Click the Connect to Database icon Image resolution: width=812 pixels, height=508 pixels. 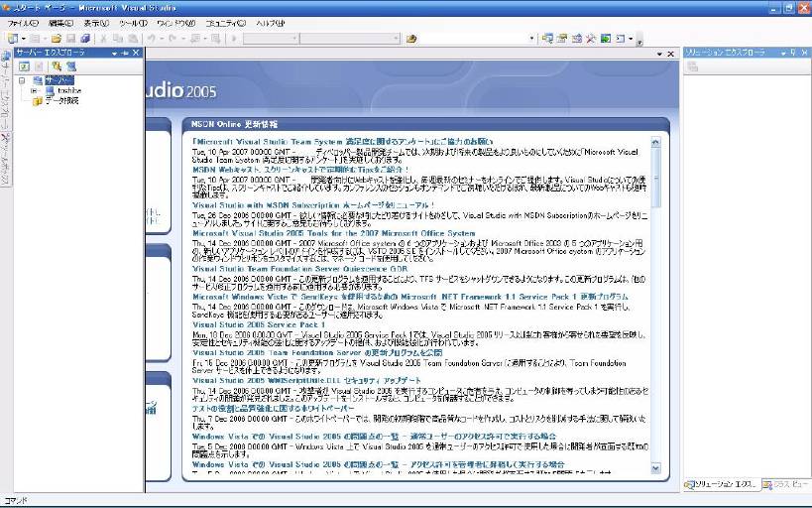click(x=57, y=66)
